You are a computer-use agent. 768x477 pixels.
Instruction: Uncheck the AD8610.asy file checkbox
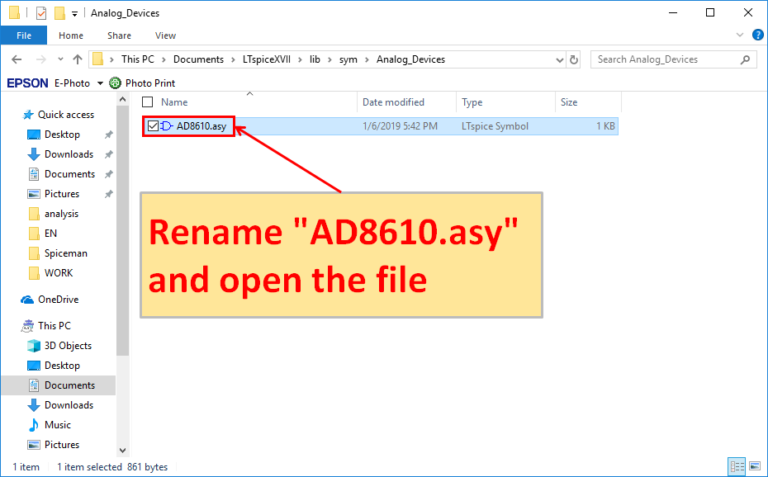point(153,126)
